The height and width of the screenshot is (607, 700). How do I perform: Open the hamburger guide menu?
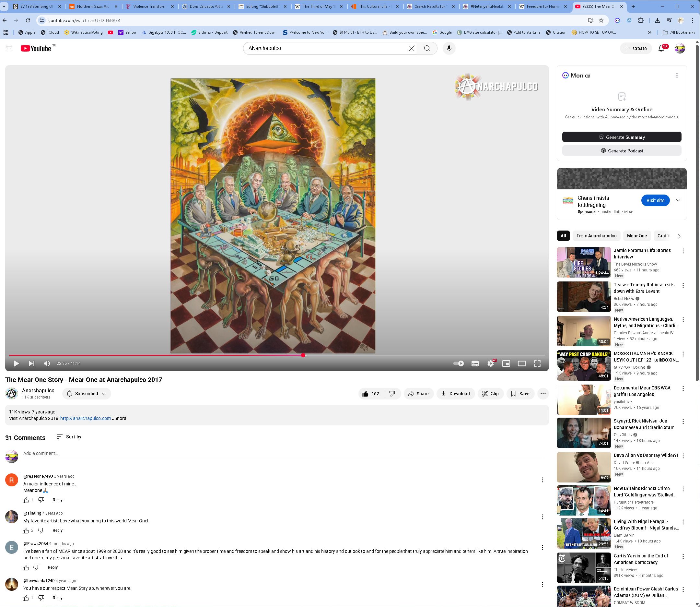[9, 48]
